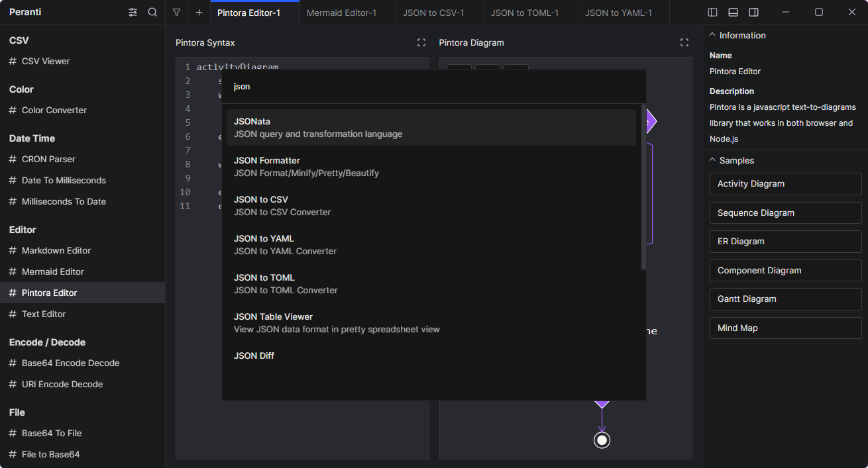Open CSV Viewer in sidebar
Screen dimensions: 868x468
click(x=82, y=61)
